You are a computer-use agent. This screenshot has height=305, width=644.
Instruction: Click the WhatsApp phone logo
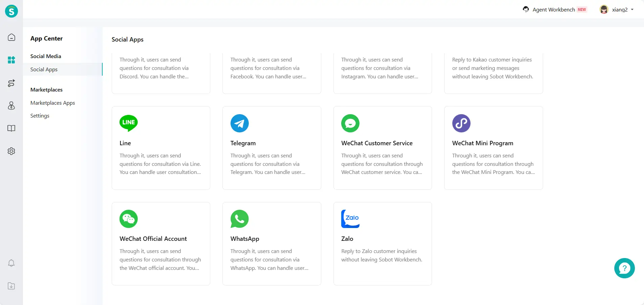pyautogui.click(x=240, y=219)
